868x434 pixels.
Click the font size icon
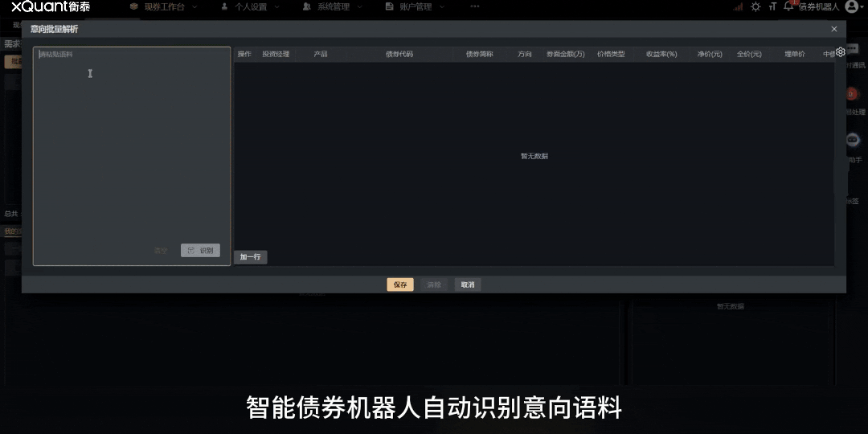[x=772, y=6]
